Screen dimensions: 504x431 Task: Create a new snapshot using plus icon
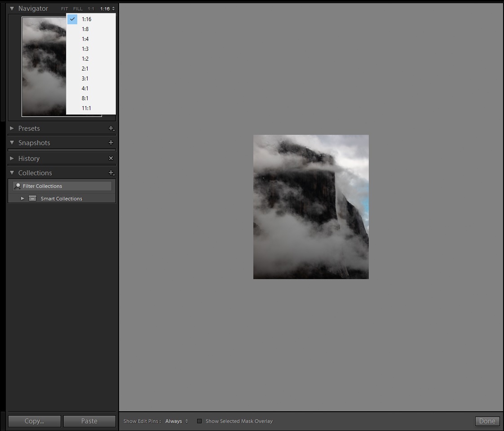(111, 142)
